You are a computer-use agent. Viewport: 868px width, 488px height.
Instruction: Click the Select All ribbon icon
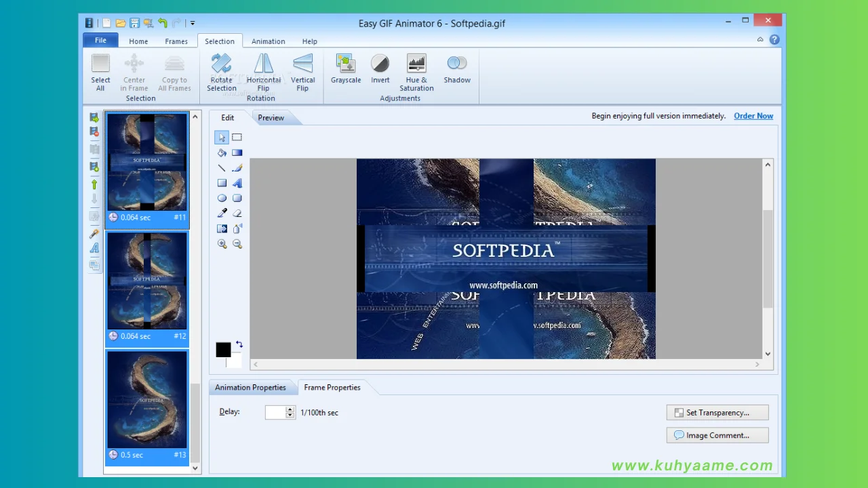click(x=100, y=73)
